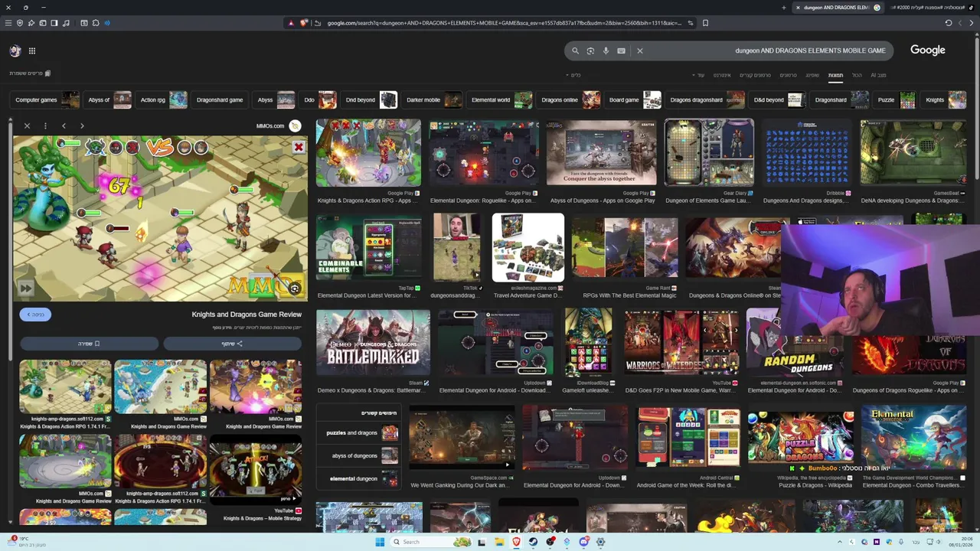
Task: Toggle the sidebar panel icon in toolbar
Action: click(x=54, y=23)
